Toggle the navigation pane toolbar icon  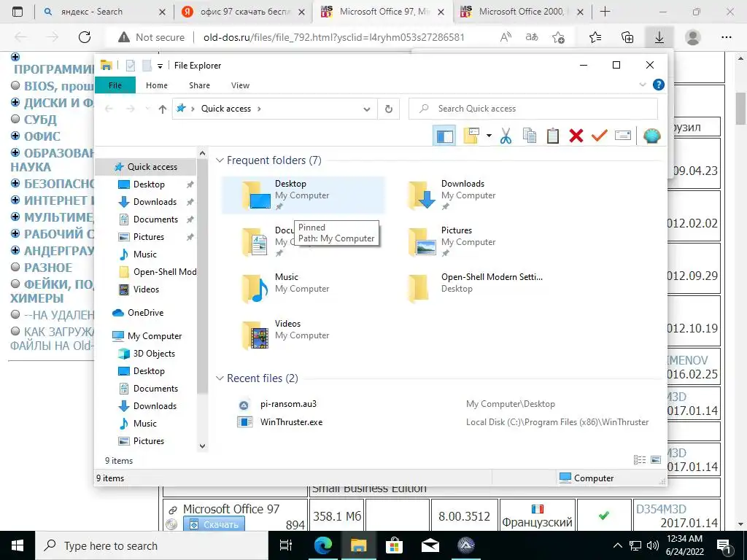[x=444, y=136]
